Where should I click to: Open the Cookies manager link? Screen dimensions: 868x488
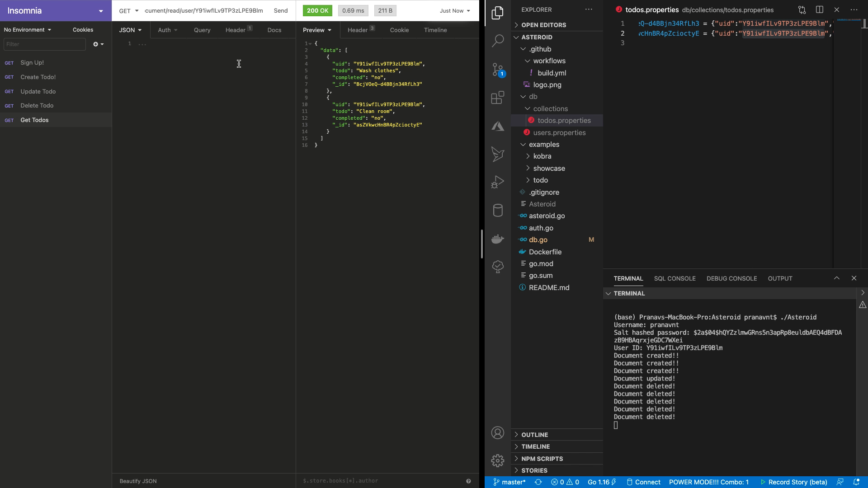[83, 30]
